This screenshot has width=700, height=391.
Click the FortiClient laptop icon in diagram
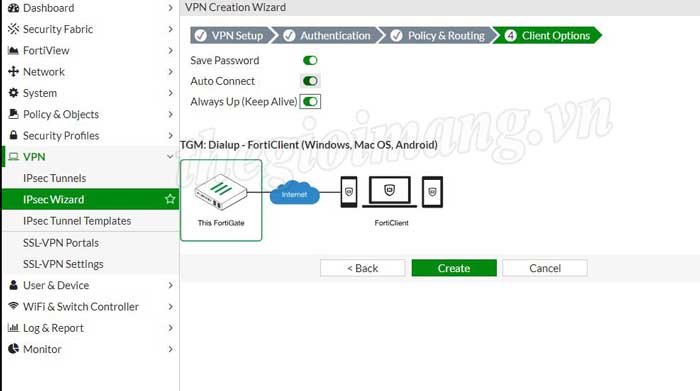point(389,192)
